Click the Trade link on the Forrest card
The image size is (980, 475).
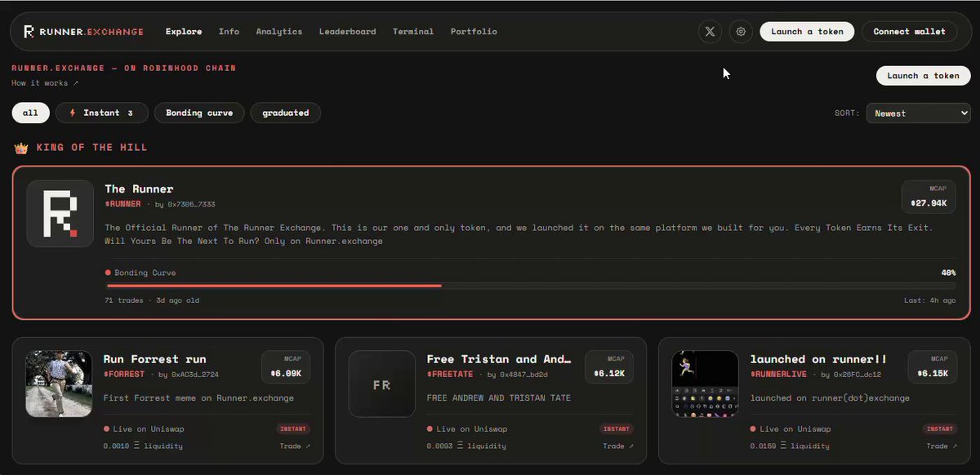point(296,446)
